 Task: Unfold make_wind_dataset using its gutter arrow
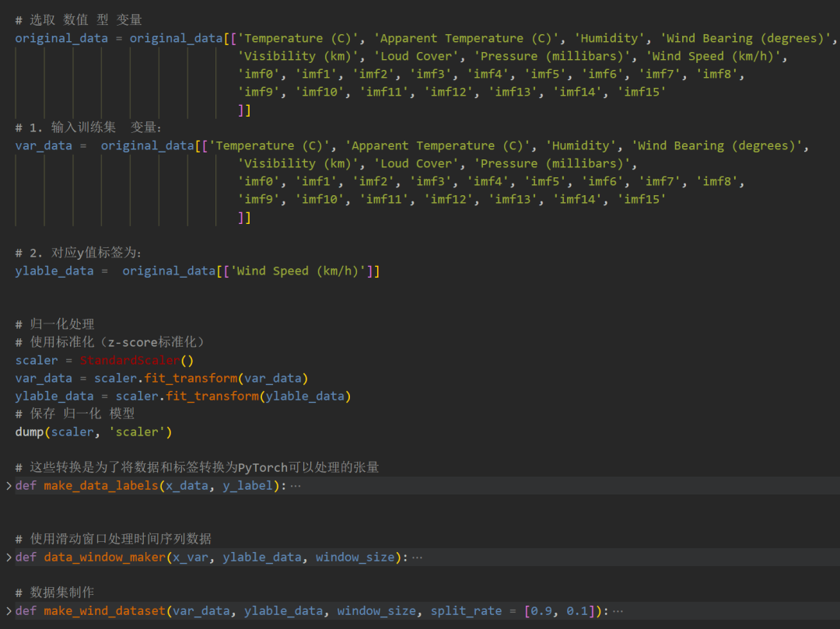tap(9, 611)
